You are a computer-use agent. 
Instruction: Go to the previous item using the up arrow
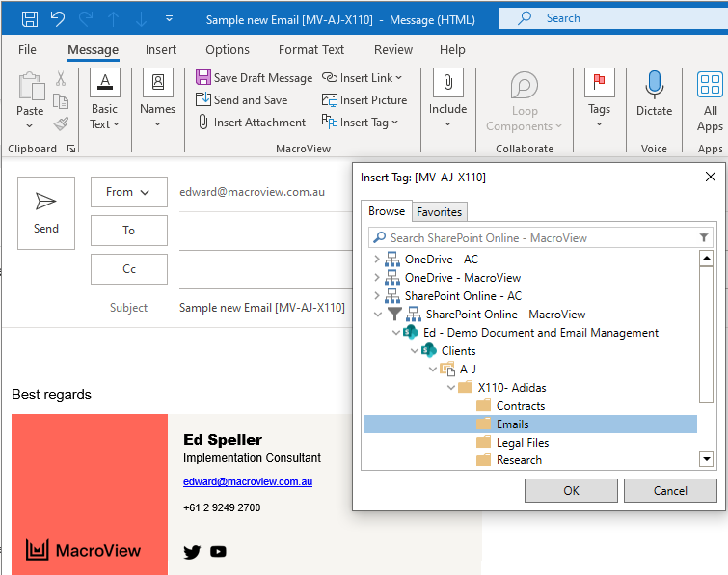point(113,19)
